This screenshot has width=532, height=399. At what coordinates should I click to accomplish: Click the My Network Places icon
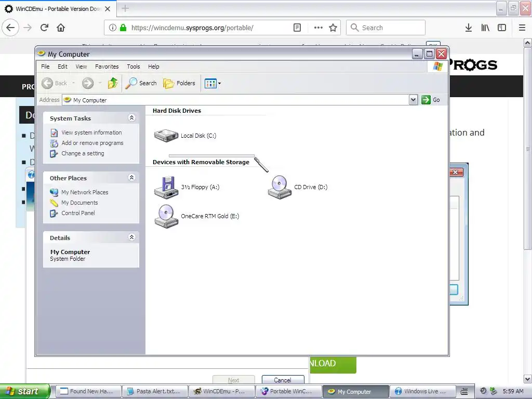pyautogui.click(x=54, y=192)
